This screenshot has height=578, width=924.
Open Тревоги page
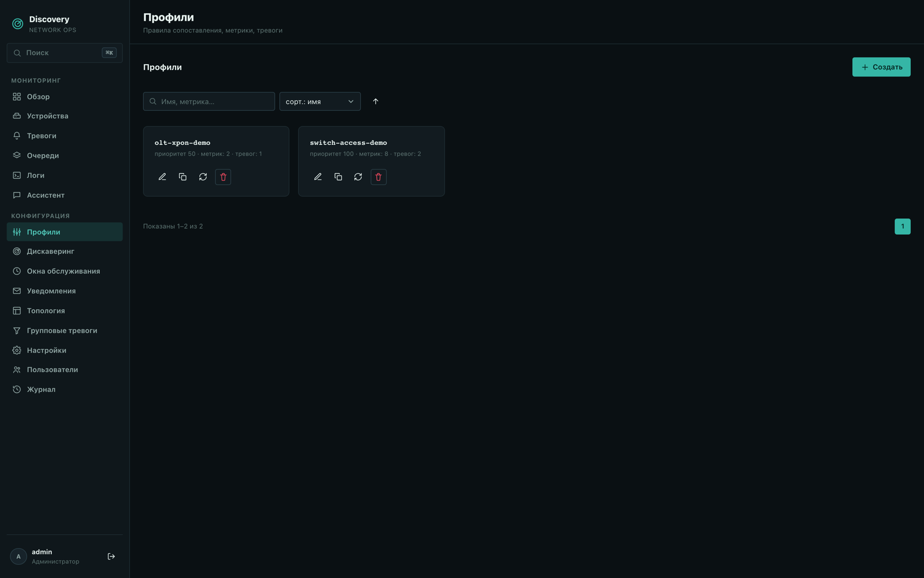pyautogui.click(x=65, y=136)
